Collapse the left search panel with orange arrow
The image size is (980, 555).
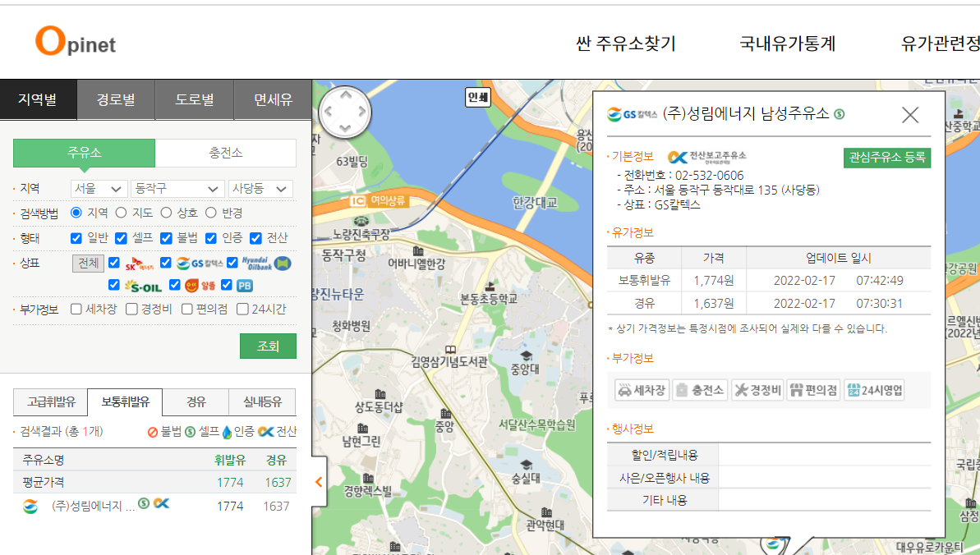(x=319, y=482)
